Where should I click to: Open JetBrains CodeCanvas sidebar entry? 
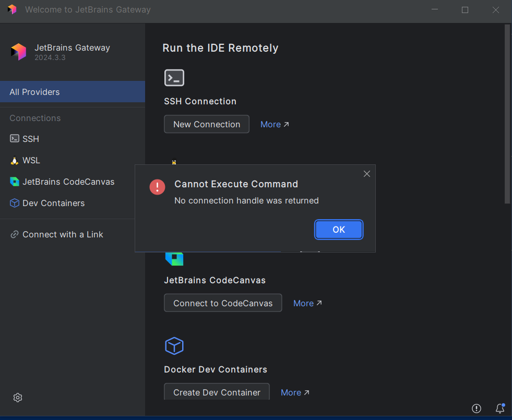(68, 182)
